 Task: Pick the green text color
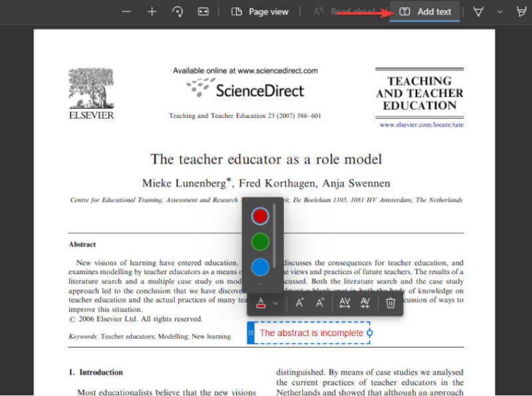[260, 242]
